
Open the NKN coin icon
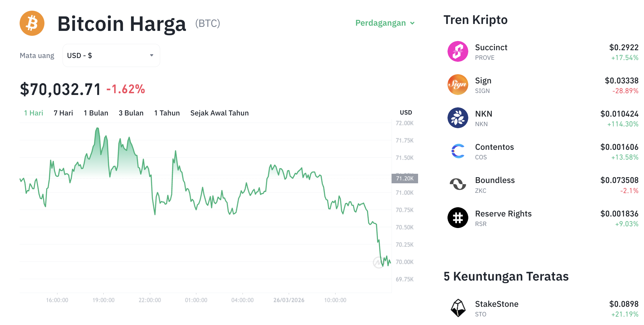(458, 118)
